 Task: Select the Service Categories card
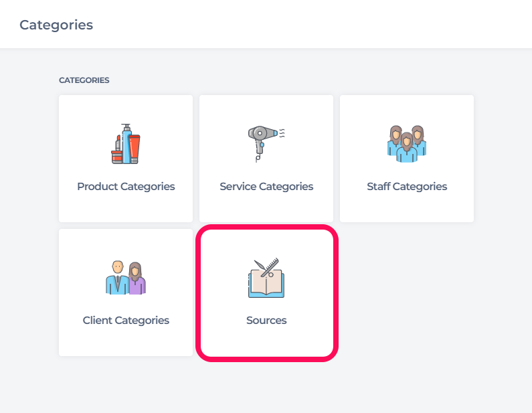tap(266, 159)
